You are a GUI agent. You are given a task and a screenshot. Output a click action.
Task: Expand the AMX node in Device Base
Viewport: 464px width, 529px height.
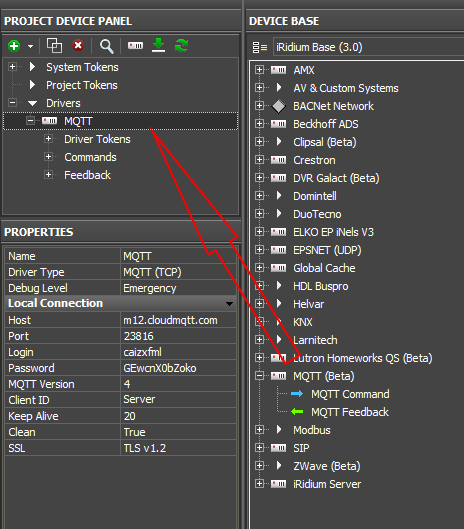[259, 69]
